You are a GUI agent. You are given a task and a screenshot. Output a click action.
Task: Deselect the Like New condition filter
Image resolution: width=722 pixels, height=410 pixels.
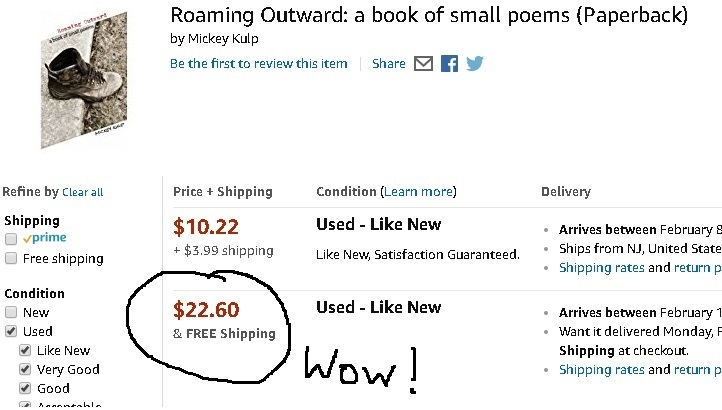26,350
